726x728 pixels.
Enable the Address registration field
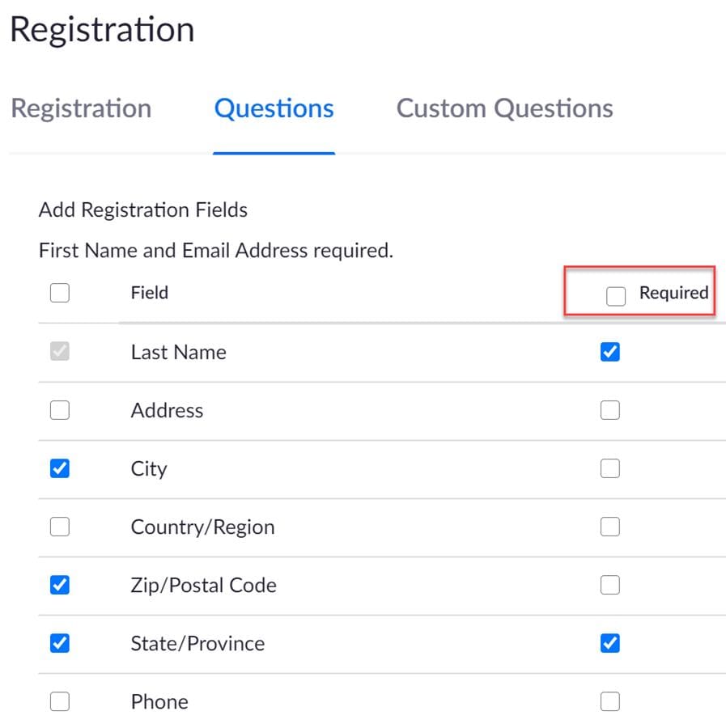coord(59,410)
